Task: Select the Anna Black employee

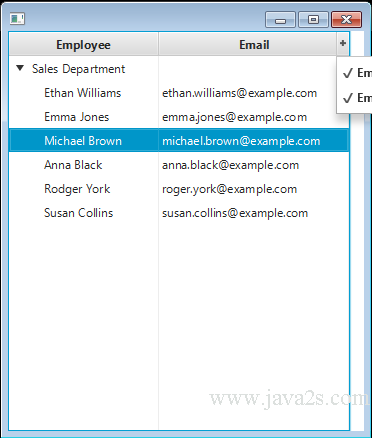Action: [x=73, y=165]
